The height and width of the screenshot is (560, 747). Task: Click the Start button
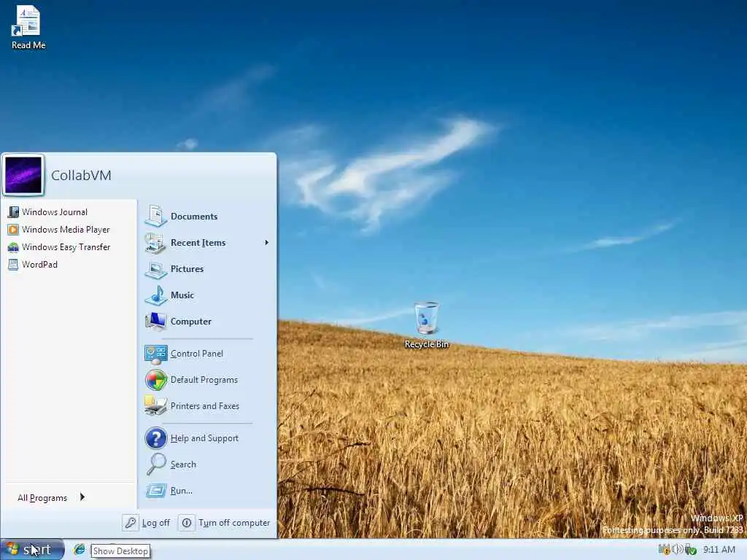coord(32,550)
